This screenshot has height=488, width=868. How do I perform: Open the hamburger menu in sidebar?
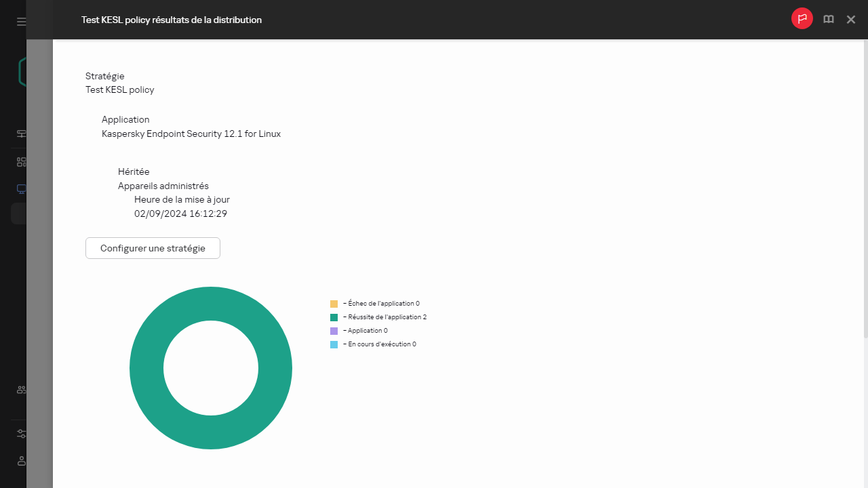coord(22,22)
